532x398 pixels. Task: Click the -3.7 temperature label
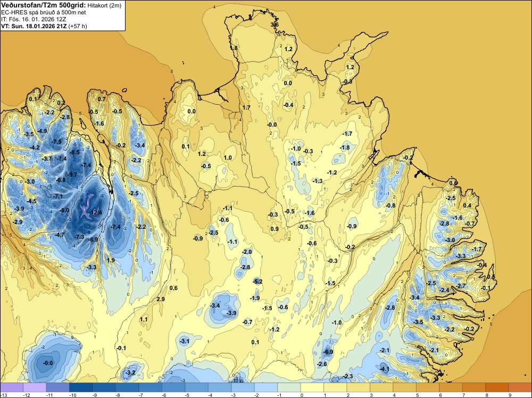46,159
